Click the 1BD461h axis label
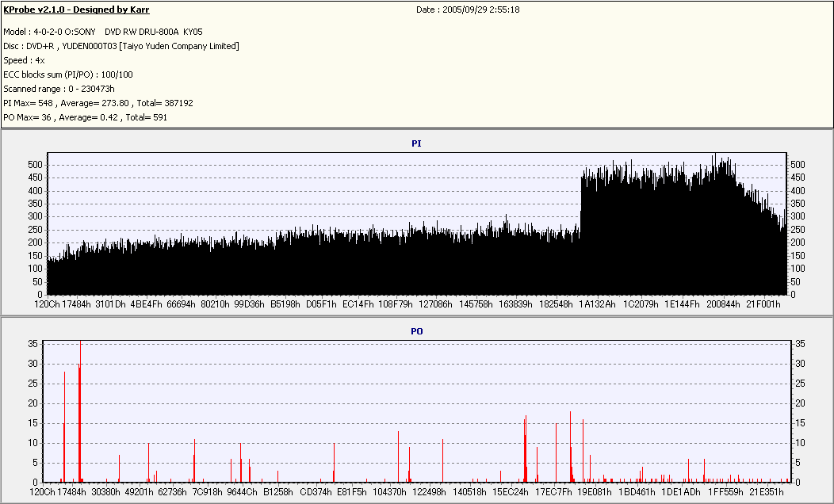Viewport: 834px width, 504px height. point(637,492)
